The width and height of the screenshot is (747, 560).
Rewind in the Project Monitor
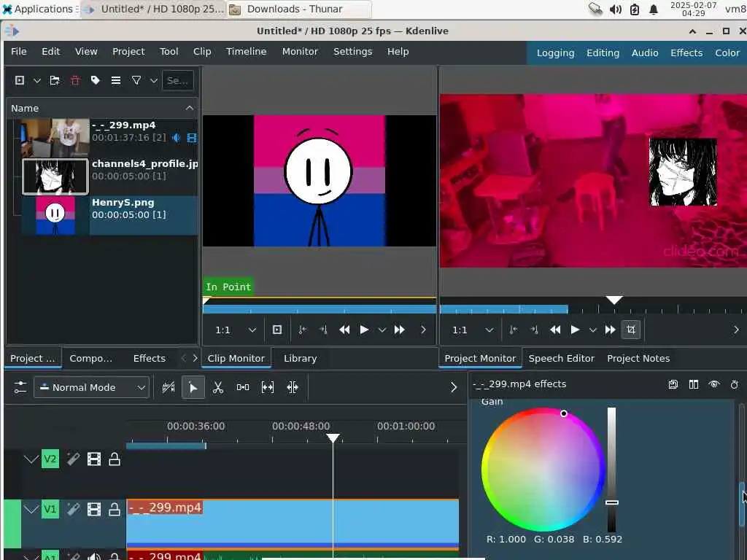click(x=555, y=330)
